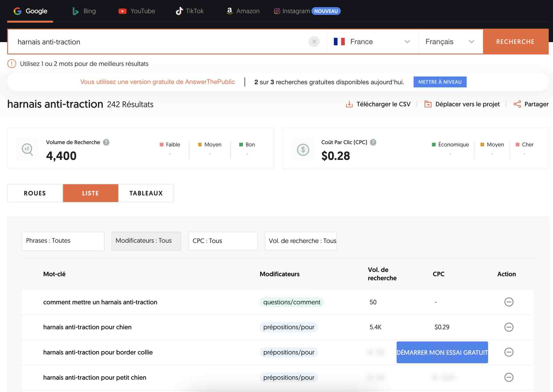Remove the pour border collie row
The height and width of the screenshot is (392, 553).
click(509, 352)
